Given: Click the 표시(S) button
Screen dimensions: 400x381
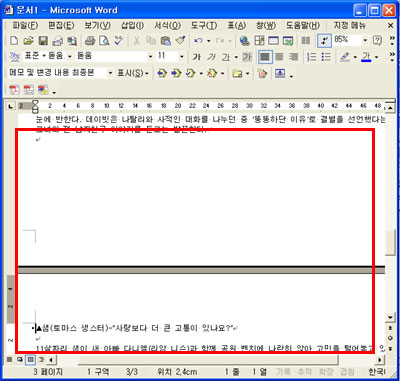Looking at the screenshot, I should [x=133, y=73].
